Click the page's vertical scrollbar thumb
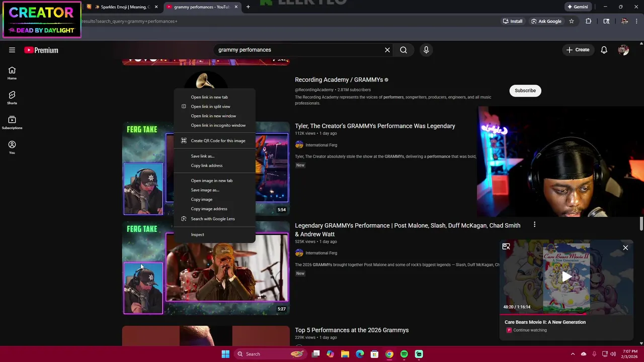This screenshot has height=362, width=644. (x=641, y=224)
